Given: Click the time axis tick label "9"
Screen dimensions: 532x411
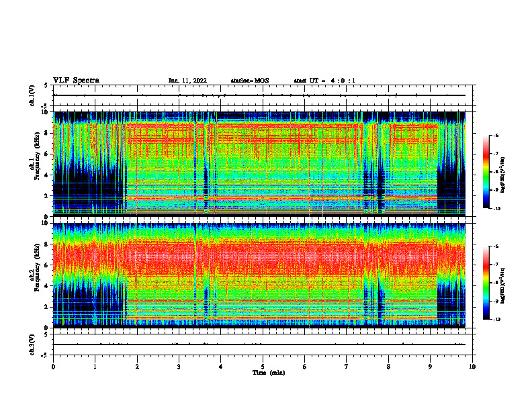Looking at the screenshot, I should coord(430,367).
